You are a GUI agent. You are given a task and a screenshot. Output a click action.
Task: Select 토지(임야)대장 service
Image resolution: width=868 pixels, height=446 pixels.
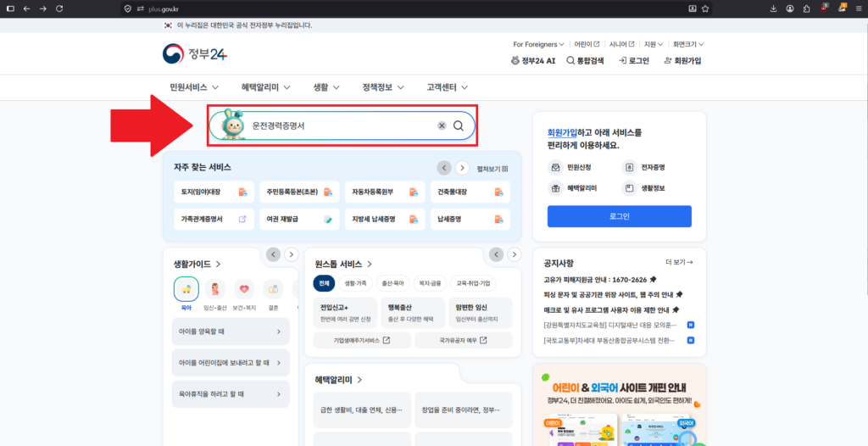(x=214, y=192)
